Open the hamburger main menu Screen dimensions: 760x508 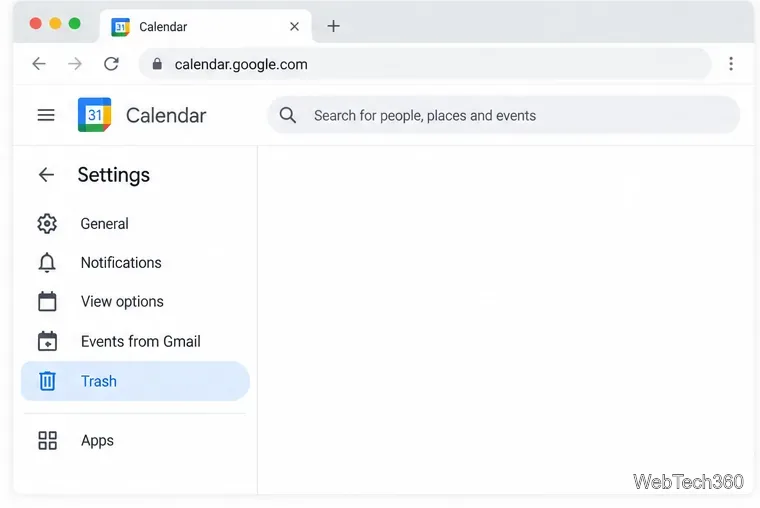[46, 115]
